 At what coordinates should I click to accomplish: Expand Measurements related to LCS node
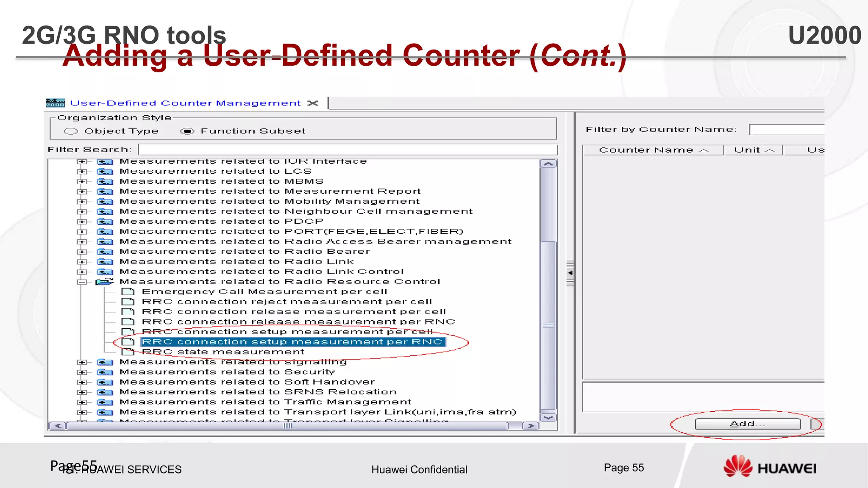[x=82, y=172]
